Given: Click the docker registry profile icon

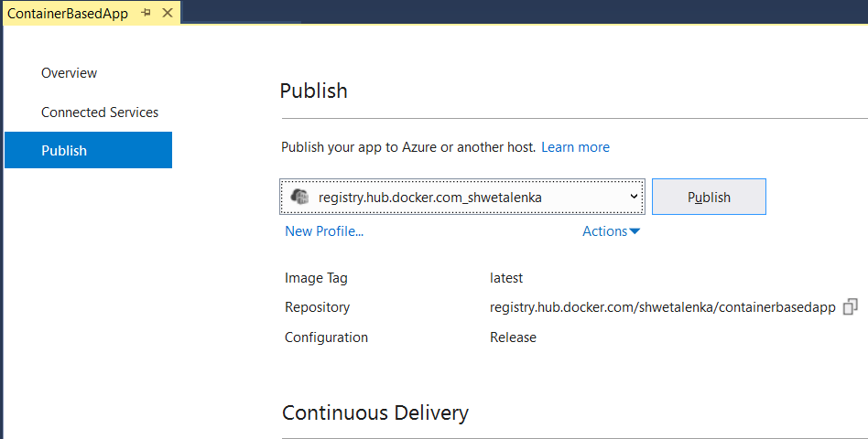Looking at the screenshot, I should 299,197.
